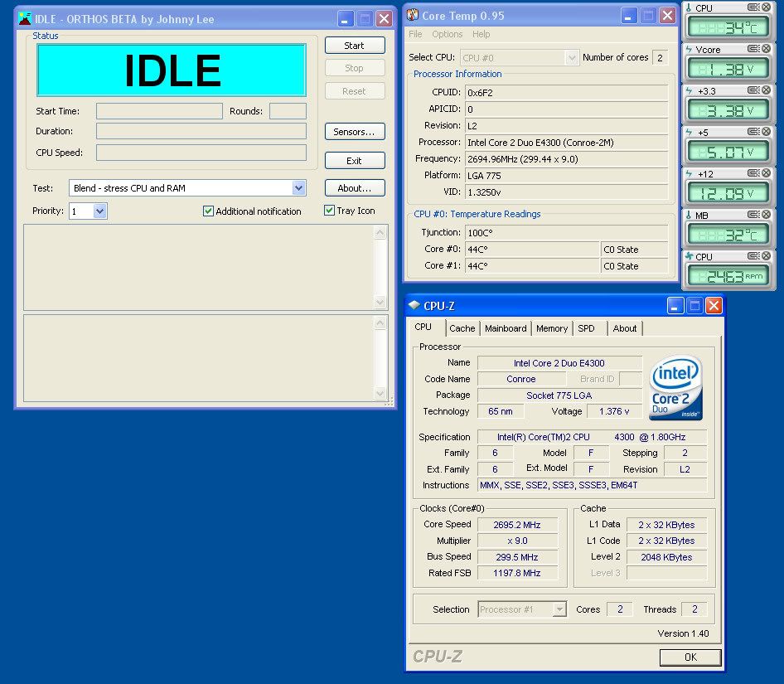
Task: Click the magnet icon on the Vcore gadget
Action: tap(753, 49)
